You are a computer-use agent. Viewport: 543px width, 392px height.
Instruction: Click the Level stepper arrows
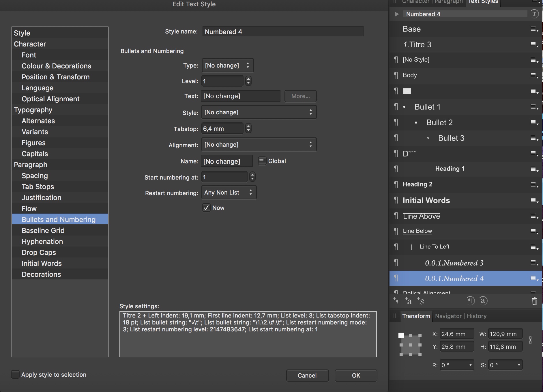click(x=248, y=81)
